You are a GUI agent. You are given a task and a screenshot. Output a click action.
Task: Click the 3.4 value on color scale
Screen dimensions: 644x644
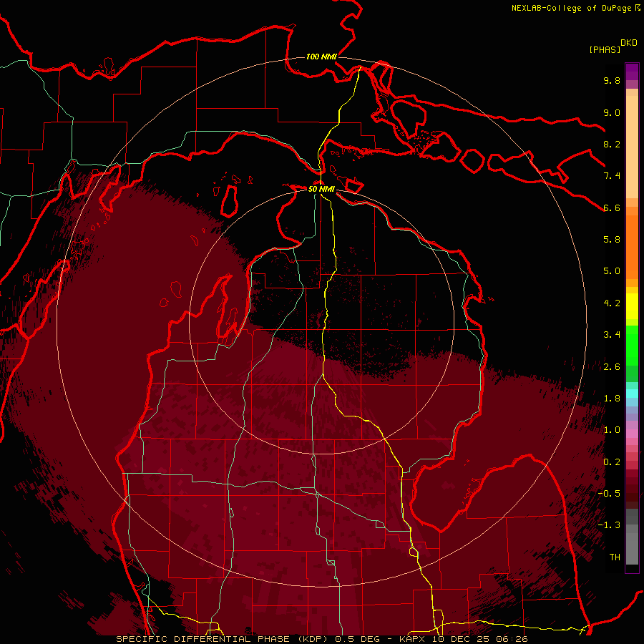pos(612,335)
